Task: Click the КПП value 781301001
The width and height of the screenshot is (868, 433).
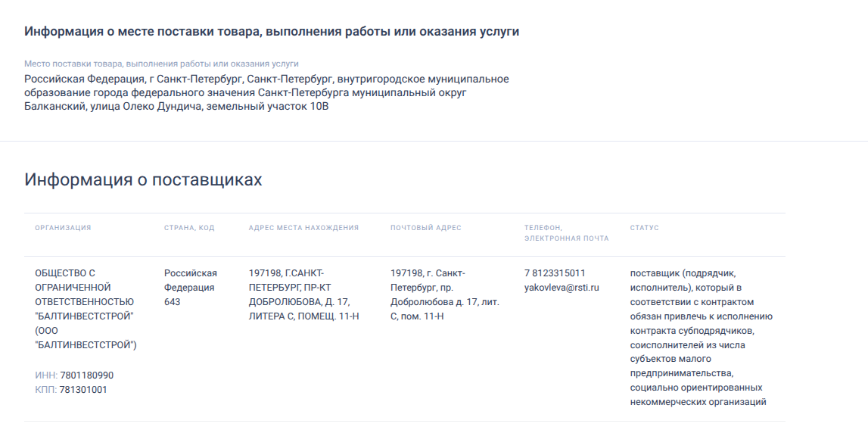Action: pyautogui.click(x=83, y=390)
